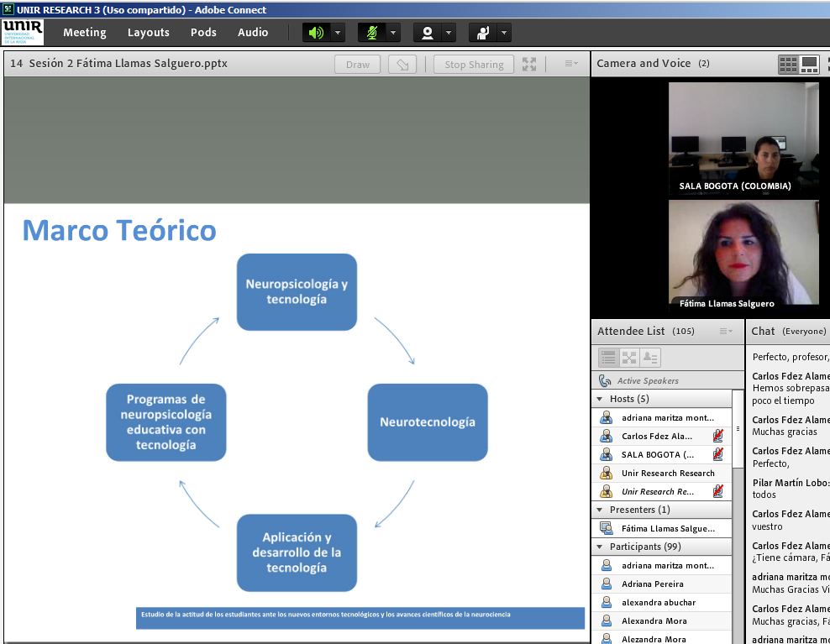Open the Share pod options menu

(570, 64)
